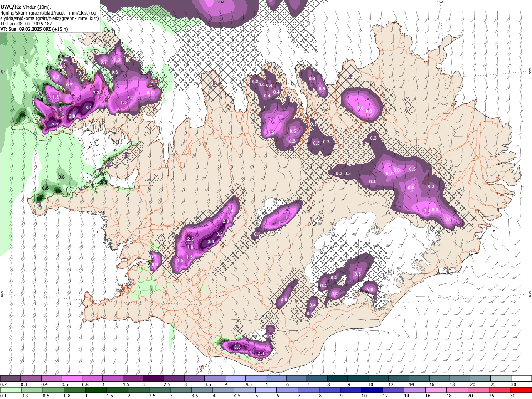Click the '15W' longitude label
This screenshot has width=532, height=399.
click(x=440, y=2)
